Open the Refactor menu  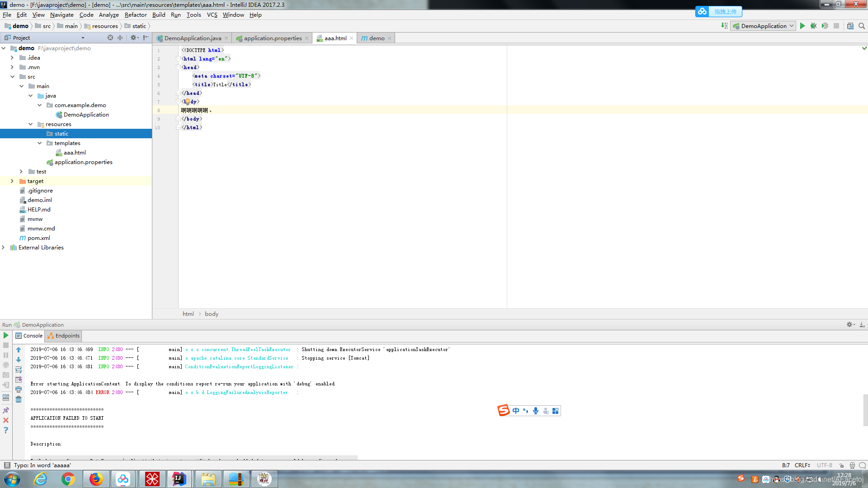pyautogui.click(x=135, y=14)
